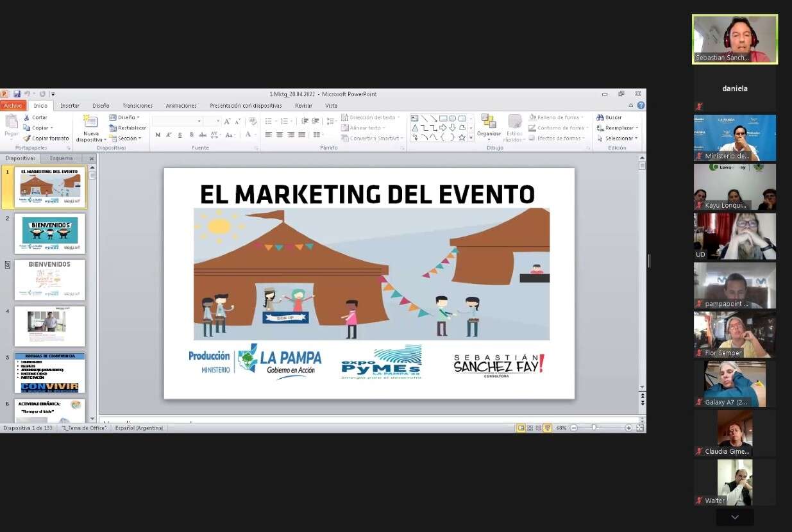Open the Seleccionar dropdown menu
The width and height of the screenshot is (792, 532).
point(618,138)
